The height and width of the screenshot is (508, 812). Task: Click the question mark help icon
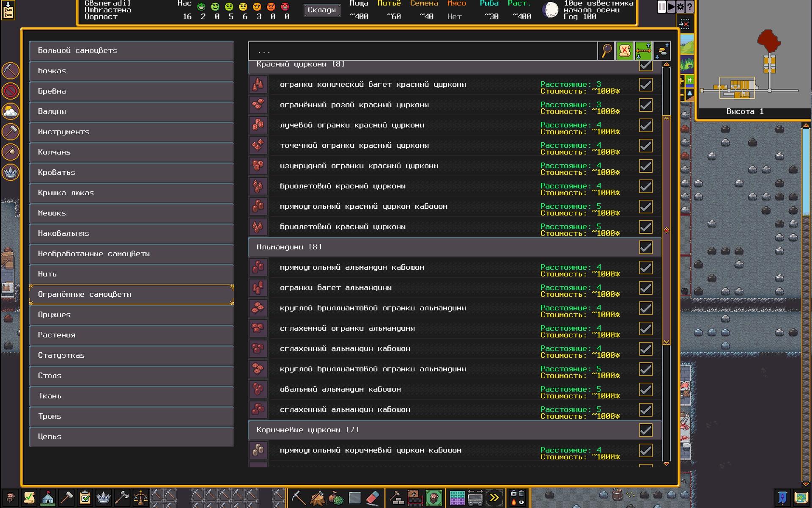pyautogui.click(x=690, y=7)
